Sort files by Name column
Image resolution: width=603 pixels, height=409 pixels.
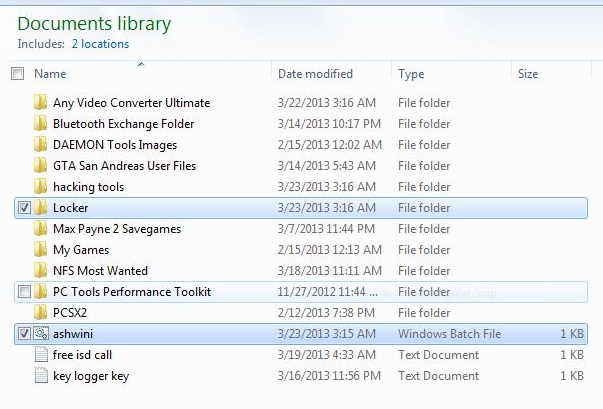pyautogui.click(x=50, y=74)
